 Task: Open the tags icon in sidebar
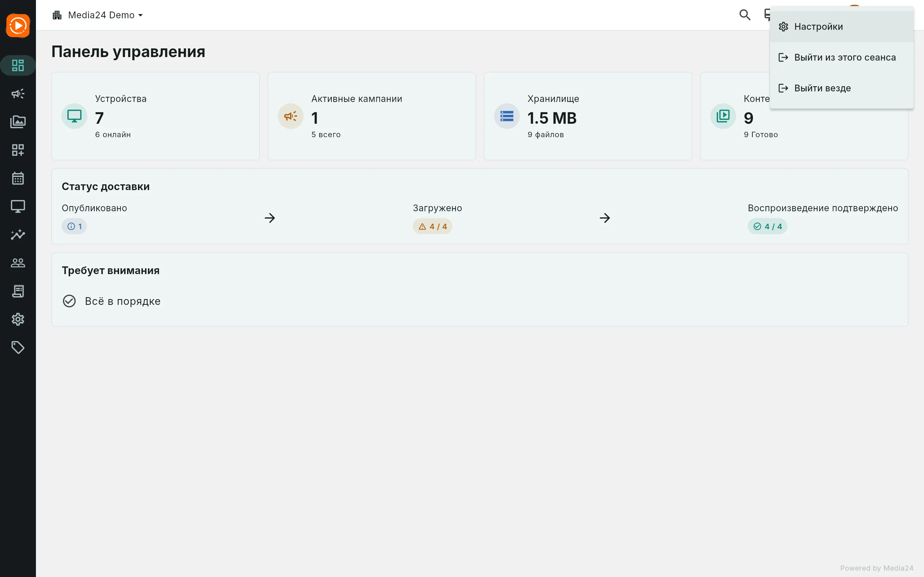(x=18, y=348)
